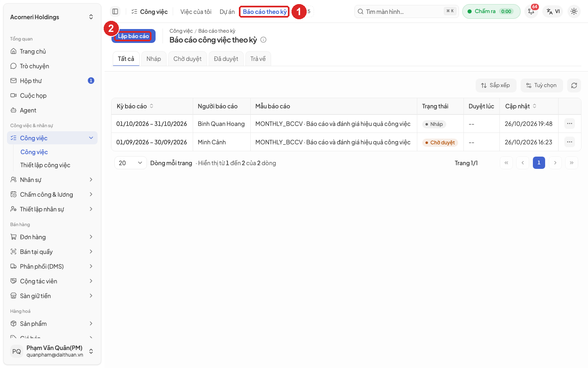This screenshot has height=368, width=588.
Task: Open Cuộc họp meetings
Action: [52, 96]
